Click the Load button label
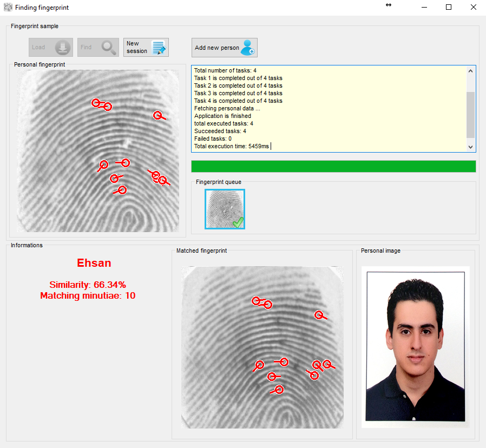The image size is (486, 448). pos(38,48)
